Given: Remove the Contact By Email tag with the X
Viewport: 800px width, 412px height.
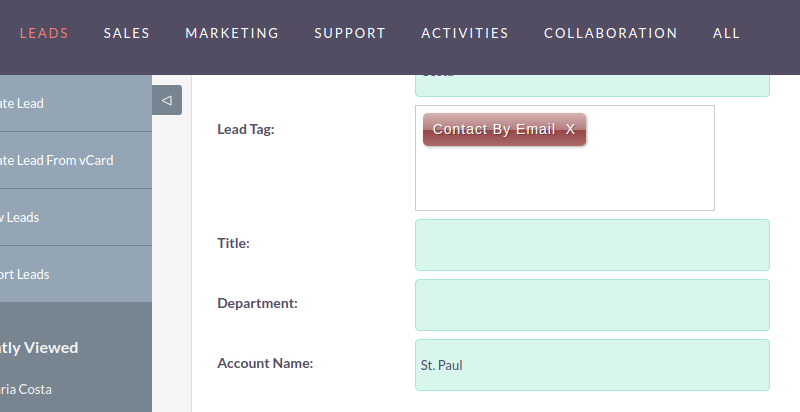Looking at the screenshot, I should [570, 130].
